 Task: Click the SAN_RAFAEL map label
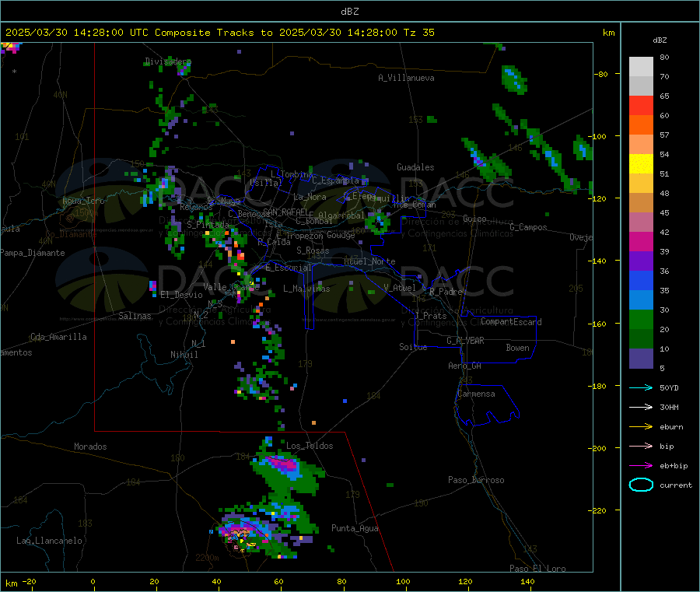coord(285,212)
